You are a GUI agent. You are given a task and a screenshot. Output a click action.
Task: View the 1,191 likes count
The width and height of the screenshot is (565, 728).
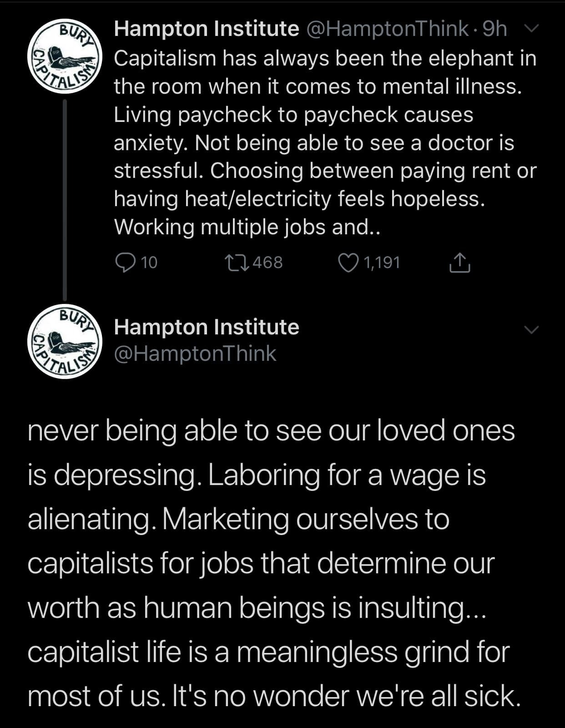click(382, 263)
